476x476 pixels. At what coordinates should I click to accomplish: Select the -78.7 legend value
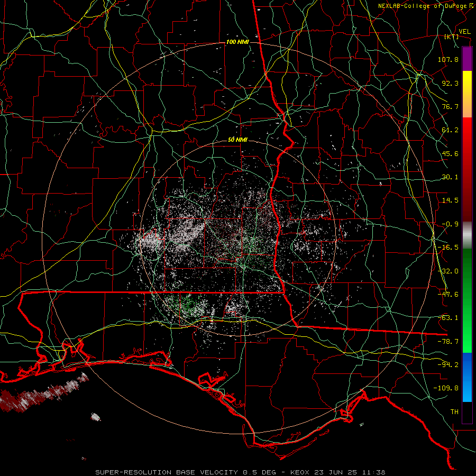(x=448, y=342)
